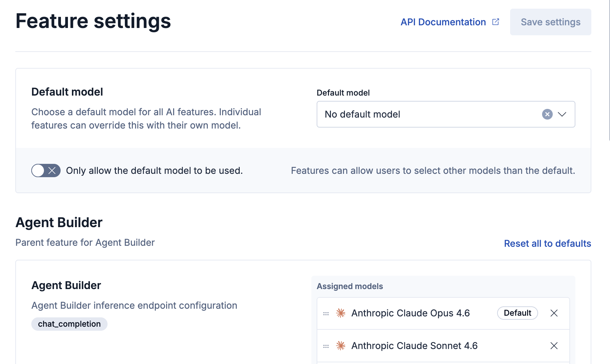
Task: Select the Anthropic Claude Sonnet 4.6 row text
Action: click(x=415, y=346)
